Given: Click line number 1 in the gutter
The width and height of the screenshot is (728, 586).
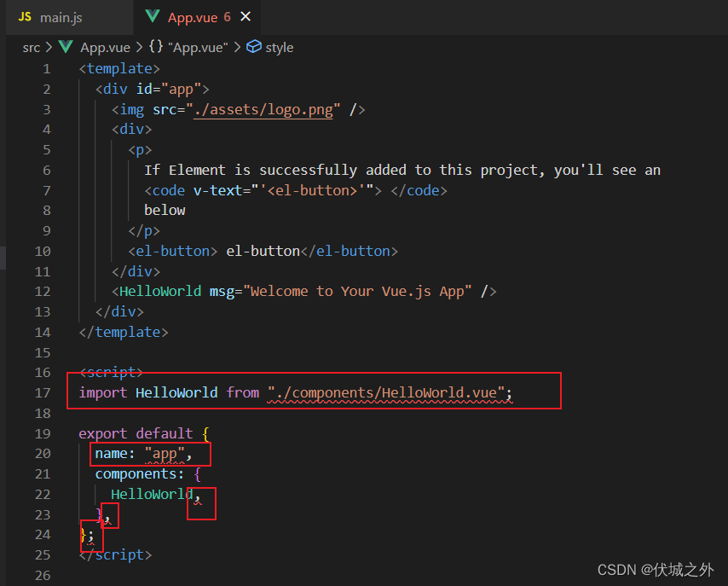Looking at the screenshot, I should (x=46, y=69).
